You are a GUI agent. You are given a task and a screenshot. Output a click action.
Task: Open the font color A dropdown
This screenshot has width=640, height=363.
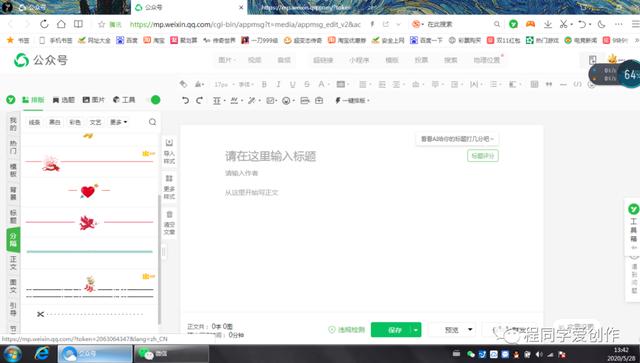(322, 84)
